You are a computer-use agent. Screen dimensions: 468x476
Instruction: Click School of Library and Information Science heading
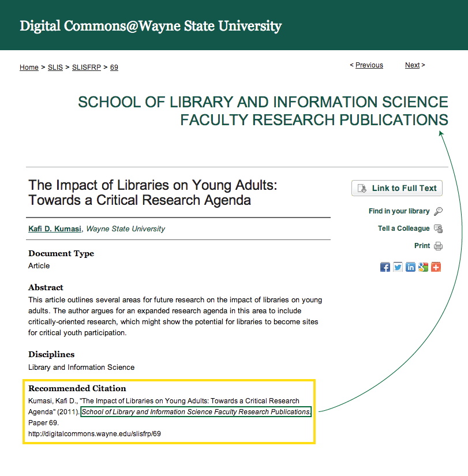tap(263, 111)
